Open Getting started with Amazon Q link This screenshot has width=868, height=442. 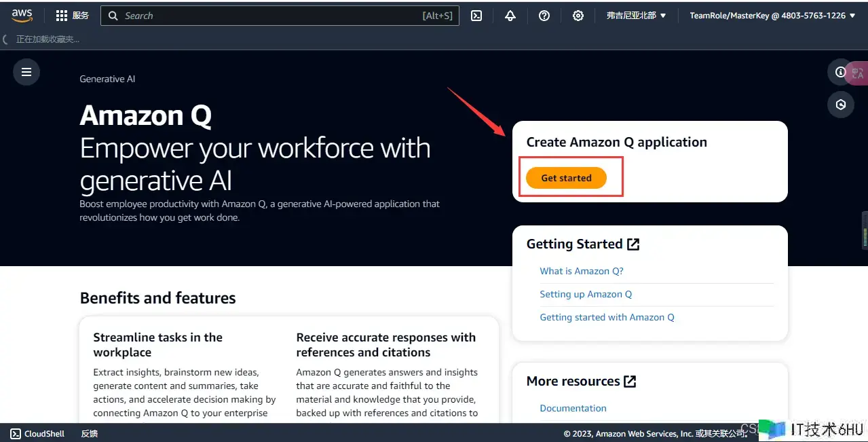click(x=607, y=317)
